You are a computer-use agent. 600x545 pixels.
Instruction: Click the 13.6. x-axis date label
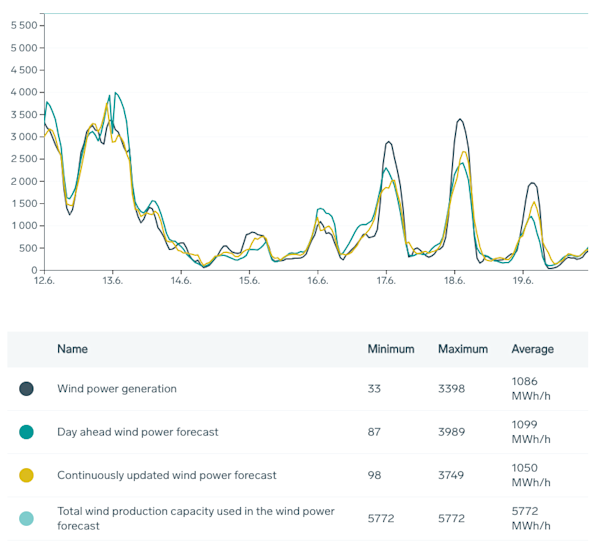[112, 281]
